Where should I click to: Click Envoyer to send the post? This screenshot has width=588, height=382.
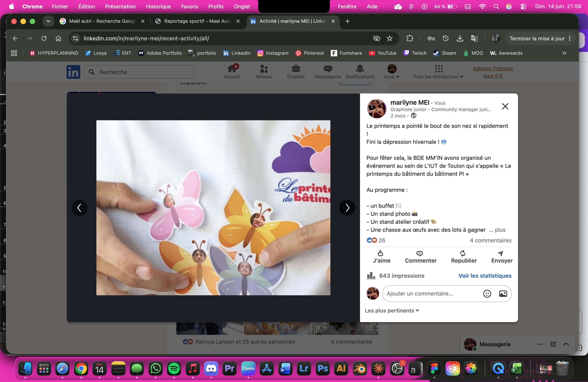(x=502, y=257)
